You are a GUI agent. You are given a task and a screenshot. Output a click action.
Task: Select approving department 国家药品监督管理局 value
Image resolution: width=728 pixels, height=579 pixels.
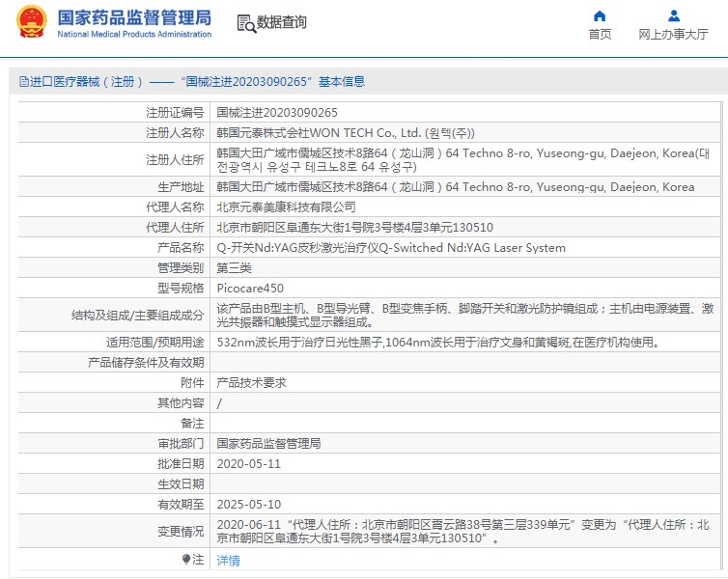click(268, 444)
